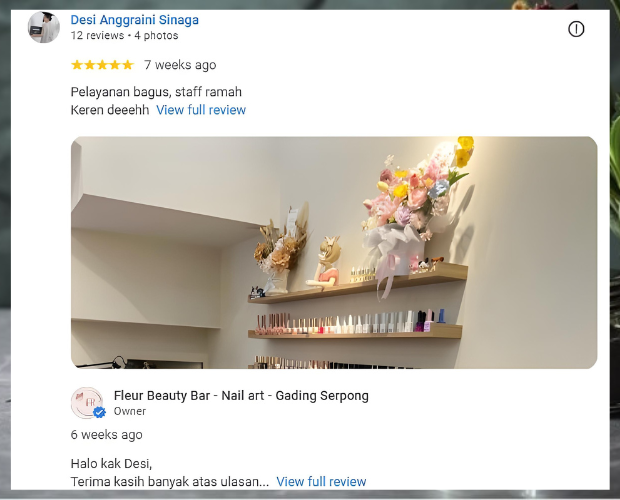The width and height of the screenshot is (620, 500).
Task: Click the "Halo kak Desi," reply text
Action: 111,464
